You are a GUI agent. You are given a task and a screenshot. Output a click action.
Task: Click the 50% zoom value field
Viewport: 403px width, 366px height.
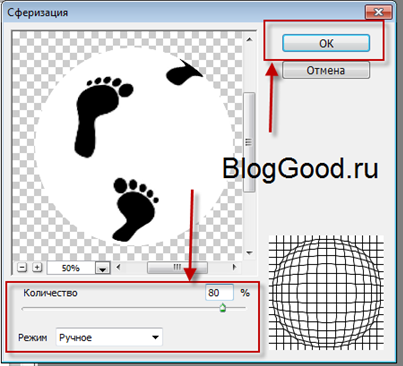tap(71, 268)
